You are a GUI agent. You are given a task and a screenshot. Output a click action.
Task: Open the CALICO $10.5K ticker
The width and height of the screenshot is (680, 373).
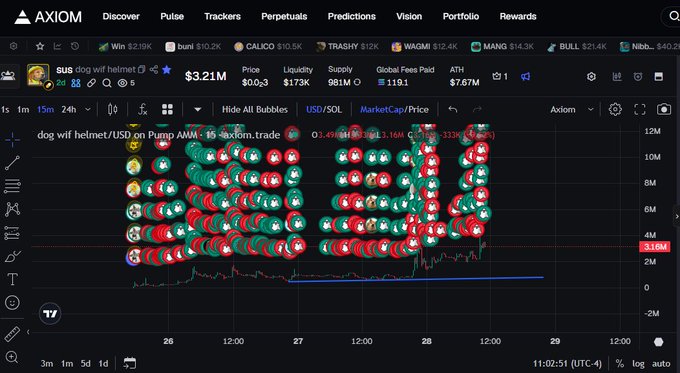pos(268,46)
